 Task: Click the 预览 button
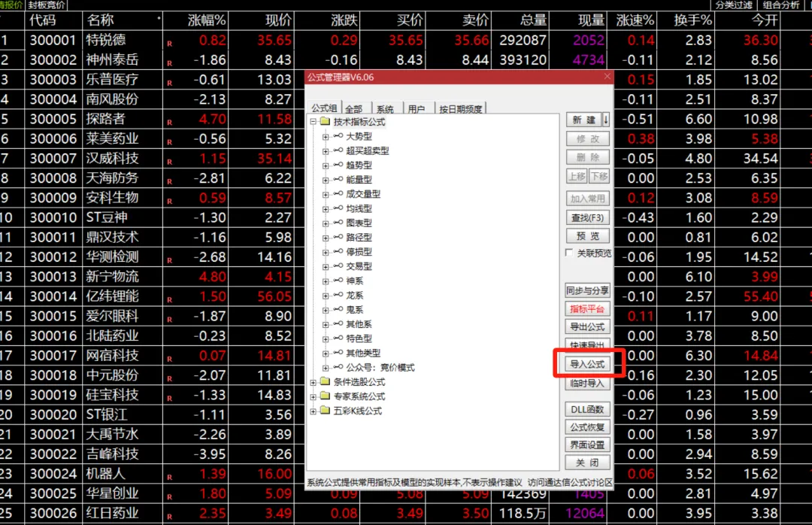587,236
